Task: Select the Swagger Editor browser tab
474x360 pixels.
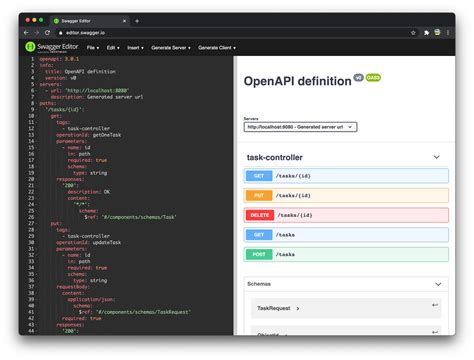Action: 89,21
